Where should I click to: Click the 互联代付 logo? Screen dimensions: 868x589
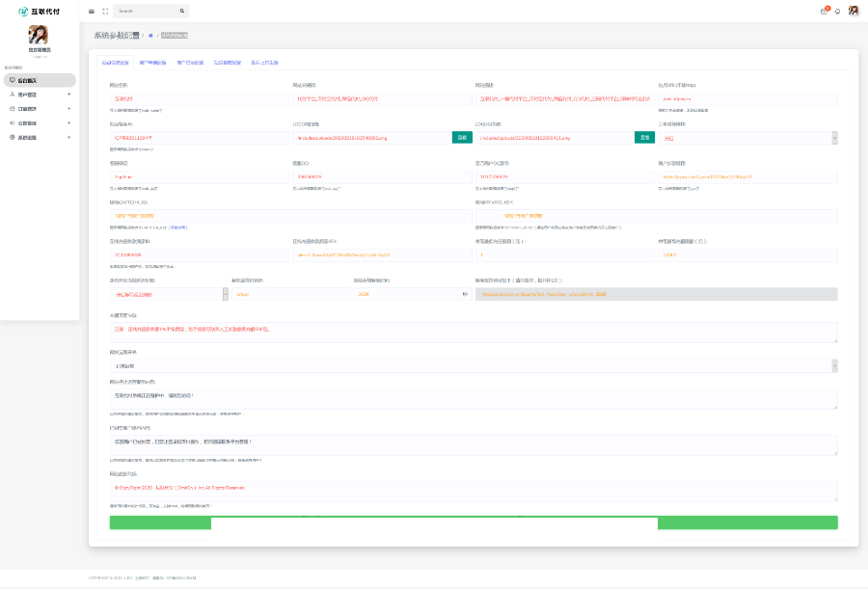coord(40,11)
